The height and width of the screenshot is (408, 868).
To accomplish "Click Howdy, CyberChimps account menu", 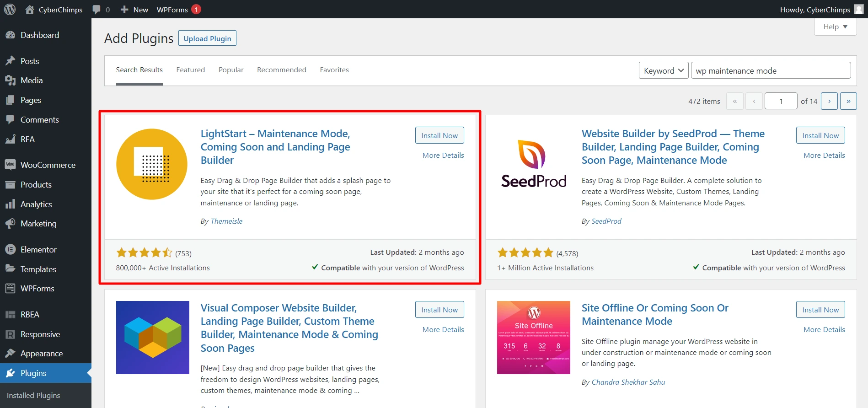I will point(821,10).
